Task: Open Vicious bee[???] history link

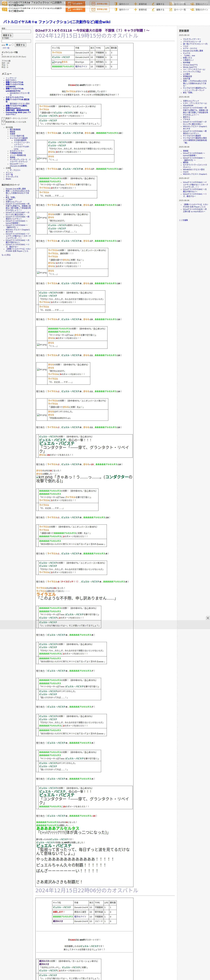Action: [190, 65]
